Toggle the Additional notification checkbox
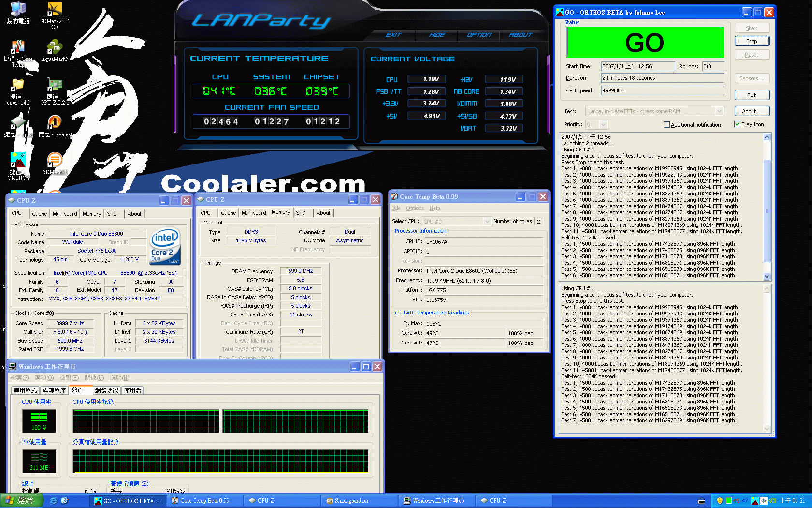 tap(667, 125)
